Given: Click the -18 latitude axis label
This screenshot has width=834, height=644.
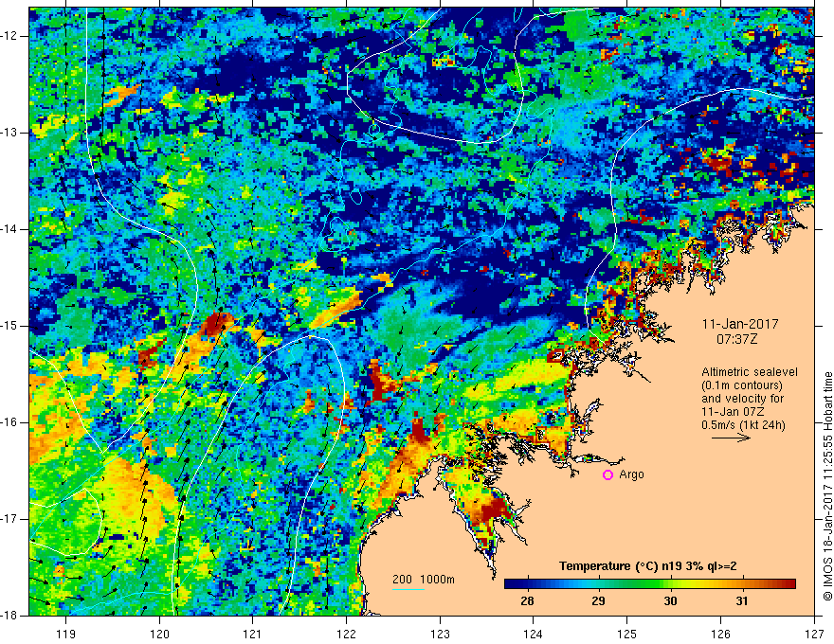Looking at the screenshot, I should (x=9, y=616).
